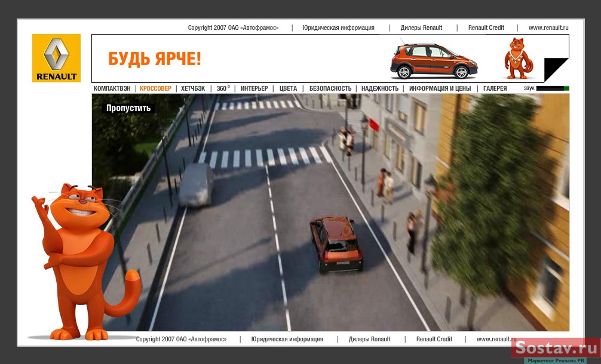Image resolution: width=601 pixels, height=364 pixels.
Task: Click the Renault logo
Action: click(56, 58)
